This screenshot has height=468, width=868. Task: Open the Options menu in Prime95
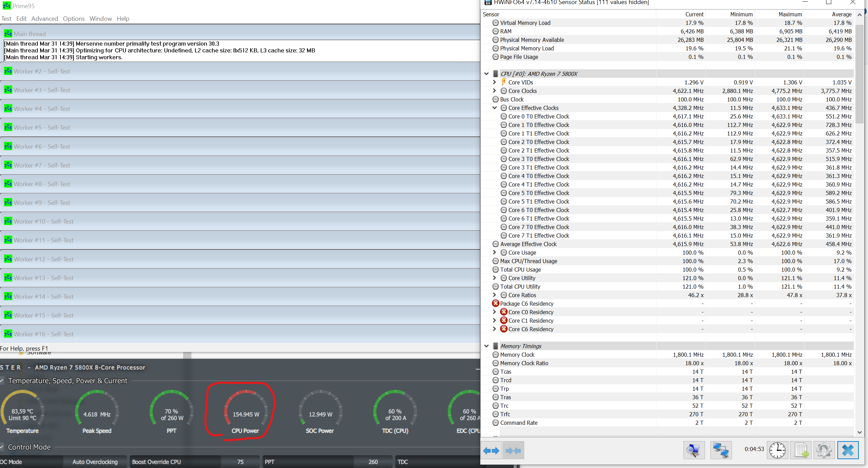point(74,19)
